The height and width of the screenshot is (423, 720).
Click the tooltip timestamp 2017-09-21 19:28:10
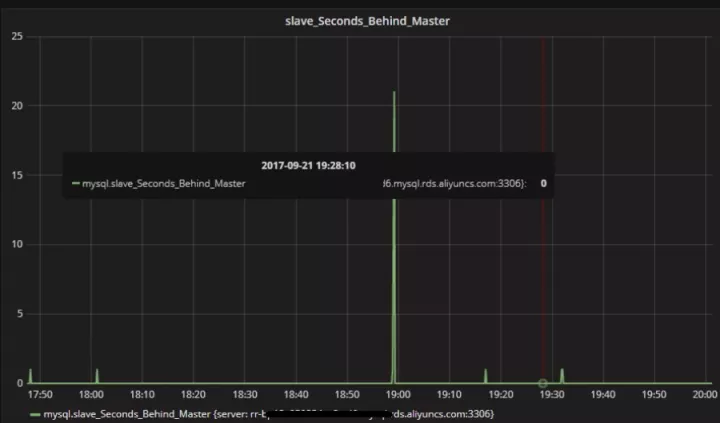pos(308,165)
